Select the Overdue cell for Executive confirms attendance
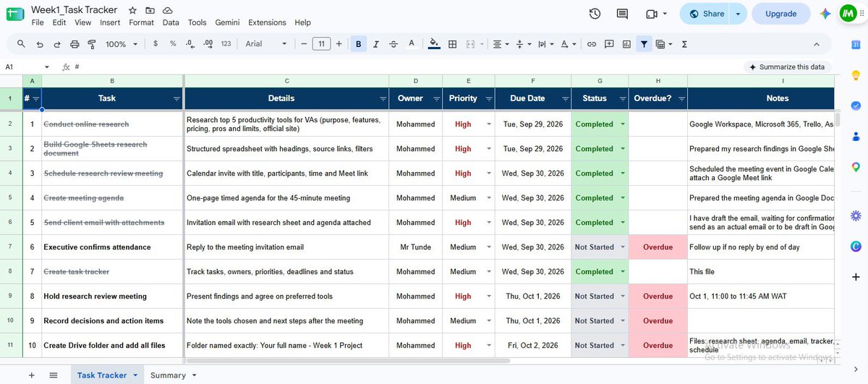This screenshot has height=384, width=868. (x=658, y=247)
